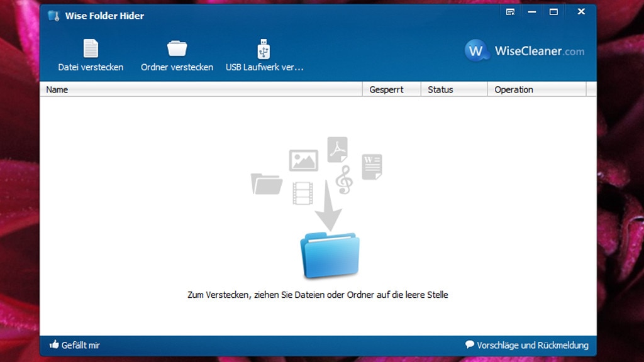Open the Ordner verstecken folder tool
Viewport: 644px width, 362px height.
pyautogui.click(x=177, y=55)
